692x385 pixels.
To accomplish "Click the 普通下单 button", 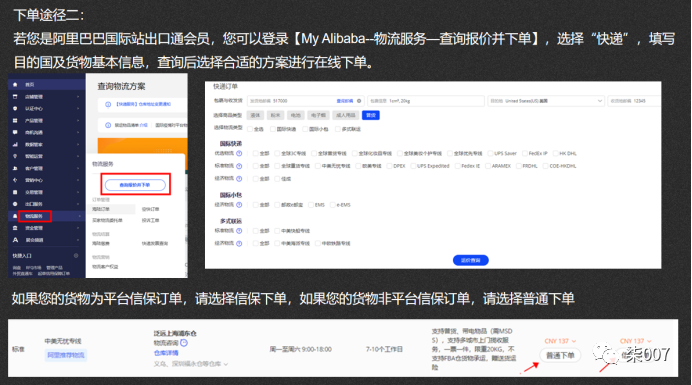I will [x=560, y=355].
